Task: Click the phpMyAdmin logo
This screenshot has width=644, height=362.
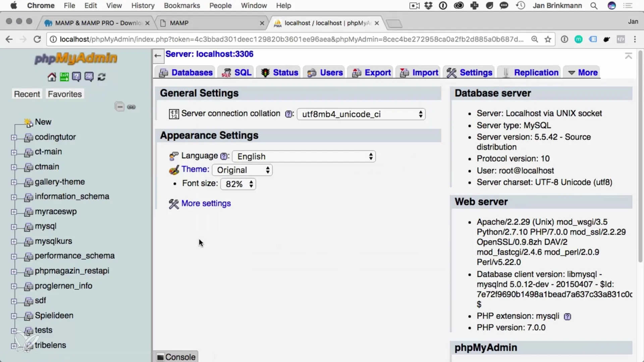Action: pyautogui.click(x=76, y=58)
